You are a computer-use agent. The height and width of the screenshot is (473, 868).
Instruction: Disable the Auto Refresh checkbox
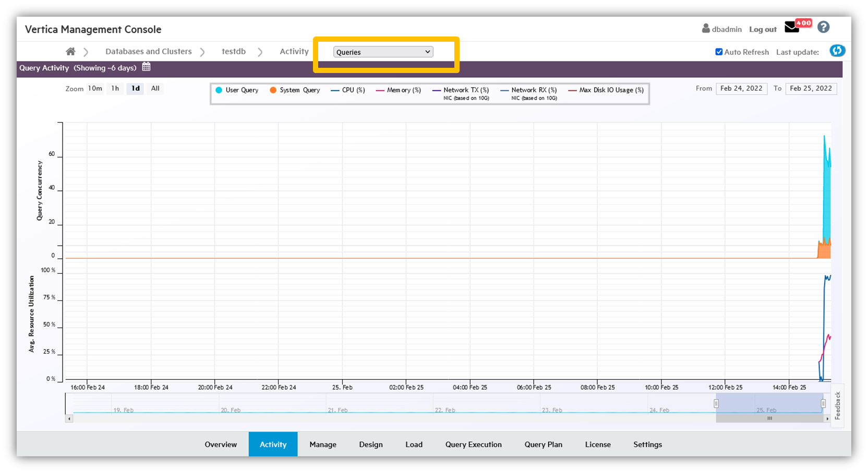coord(719,52)
